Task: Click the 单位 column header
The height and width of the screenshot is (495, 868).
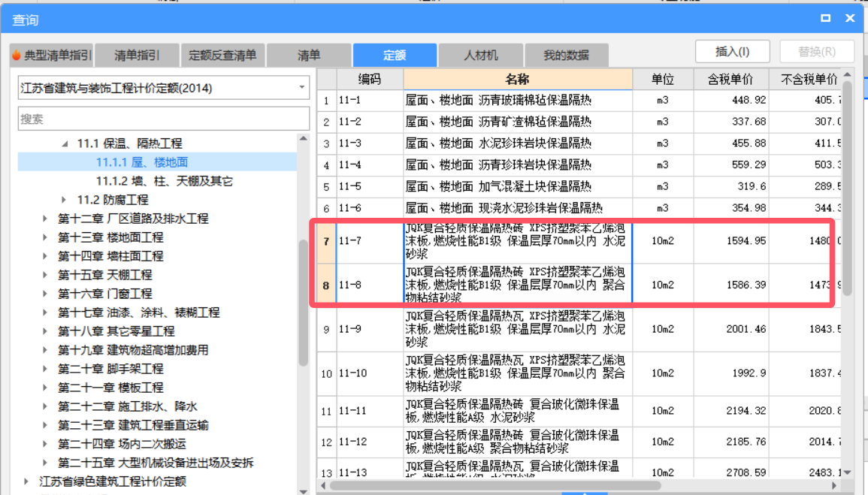Action: [x=663, y=80]
